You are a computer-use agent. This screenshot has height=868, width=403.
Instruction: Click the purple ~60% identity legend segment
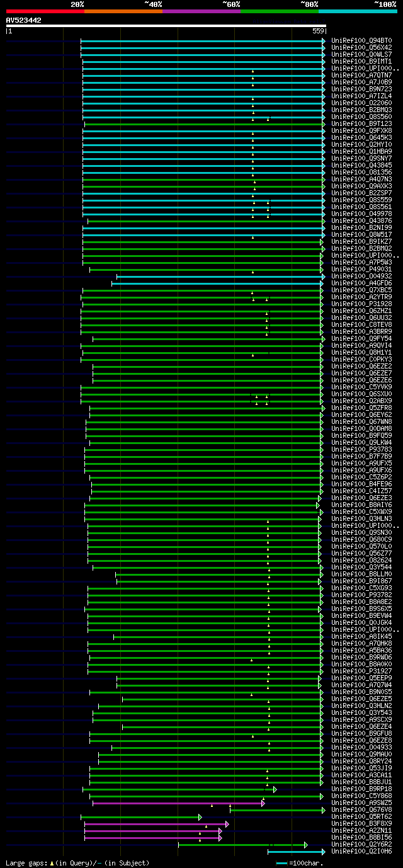201,11
